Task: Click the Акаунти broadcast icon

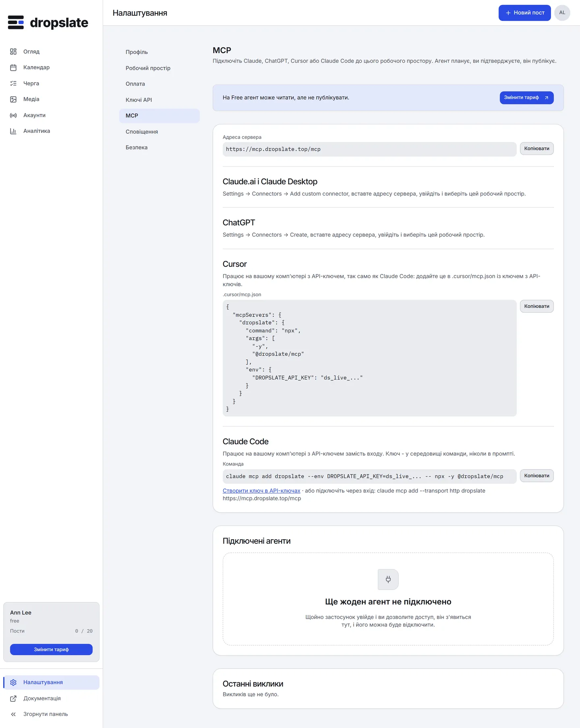Action: pos(13,115)
